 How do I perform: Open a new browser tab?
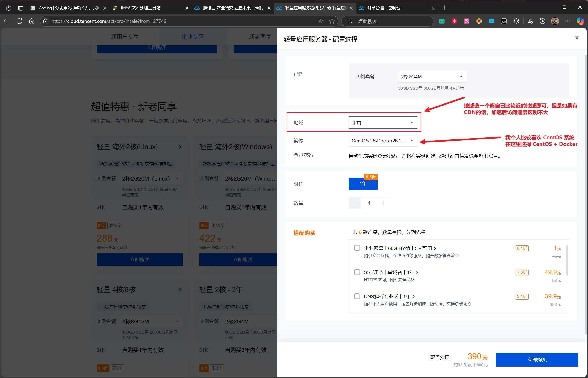(x=445, y=8)
